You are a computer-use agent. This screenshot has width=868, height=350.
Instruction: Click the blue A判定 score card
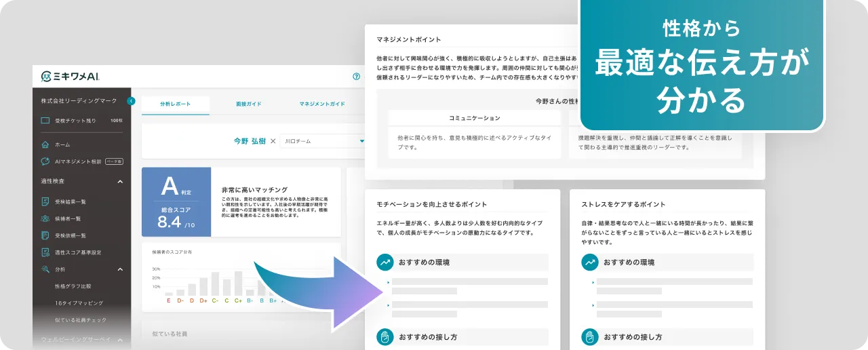pyautogui.click(x=176, y=202)
